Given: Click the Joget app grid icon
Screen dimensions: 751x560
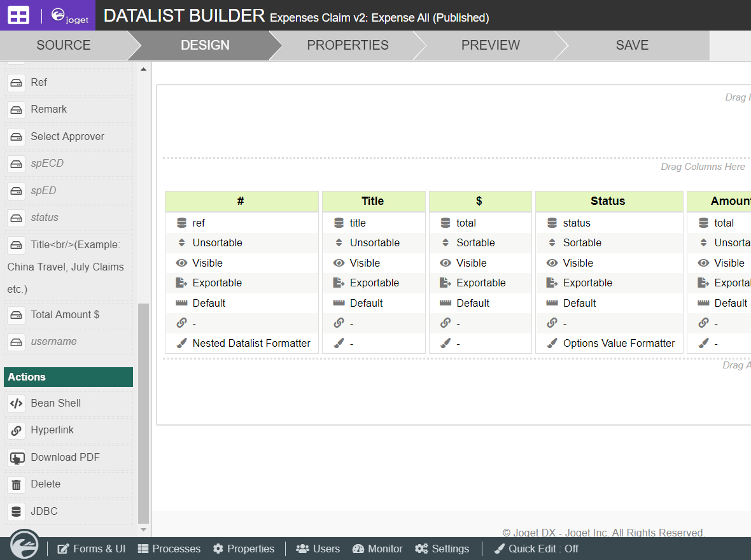Looking at the screenshot, I should [x=18, y=15].
